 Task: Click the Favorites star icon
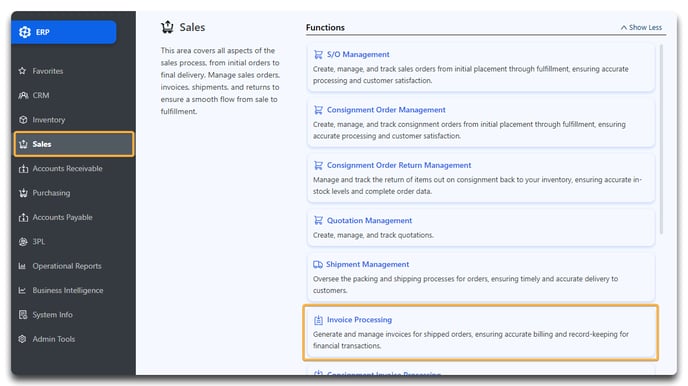click(x=22, y=71)
